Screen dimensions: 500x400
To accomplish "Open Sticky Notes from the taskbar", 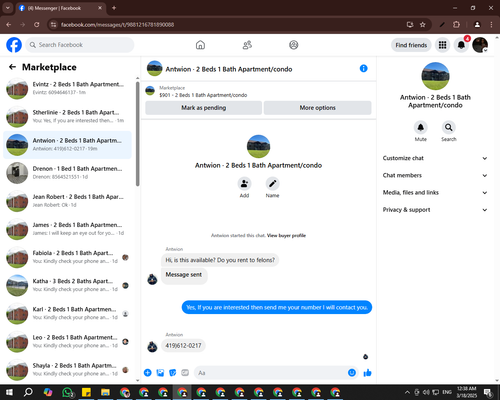I will pos(86,392).
